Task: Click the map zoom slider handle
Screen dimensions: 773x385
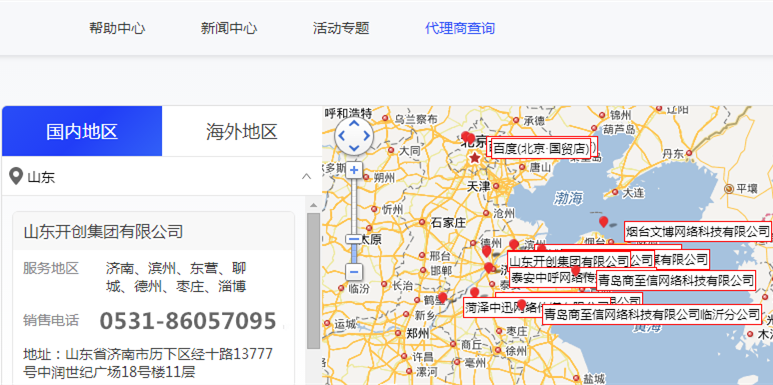Action: coord(353,240)
